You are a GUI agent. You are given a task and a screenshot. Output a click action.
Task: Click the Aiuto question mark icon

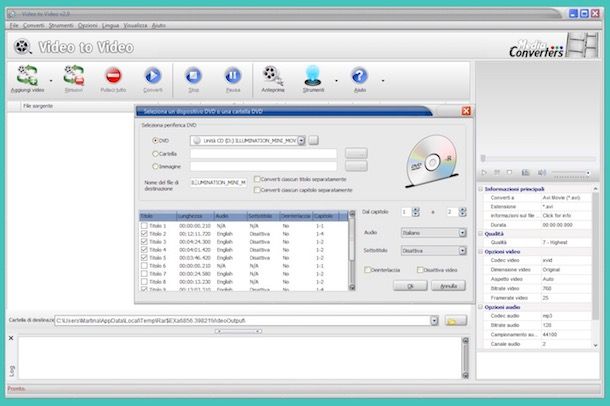click(360, 75)
